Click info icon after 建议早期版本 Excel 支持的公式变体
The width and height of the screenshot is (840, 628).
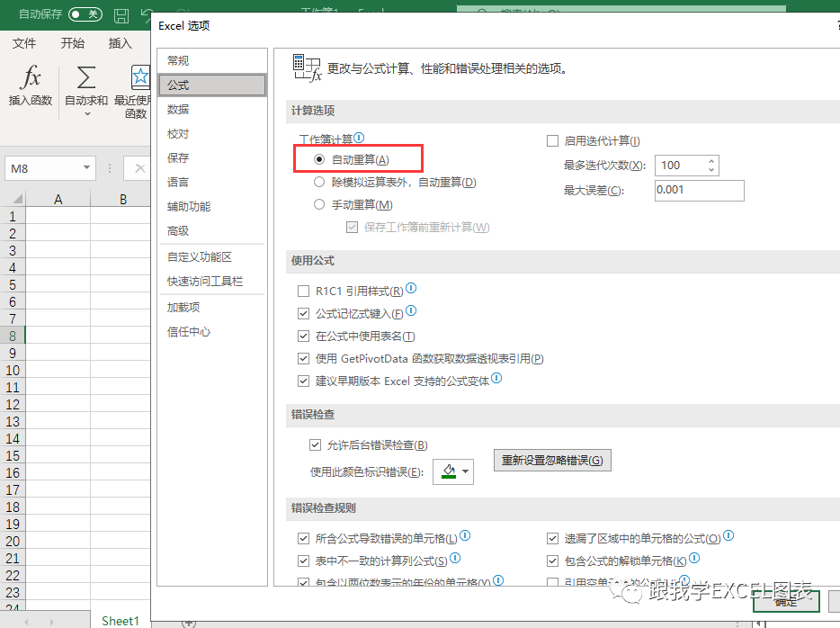[496, 378]
